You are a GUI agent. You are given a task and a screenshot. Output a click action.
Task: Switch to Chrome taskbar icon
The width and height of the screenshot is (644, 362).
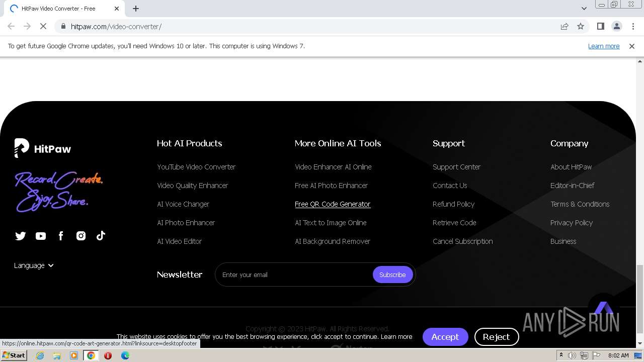pos(91,355)
